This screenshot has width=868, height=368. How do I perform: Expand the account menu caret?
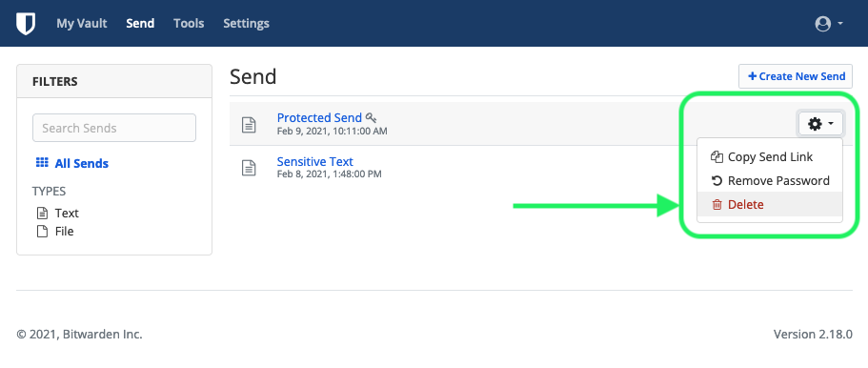pos(840,24)
